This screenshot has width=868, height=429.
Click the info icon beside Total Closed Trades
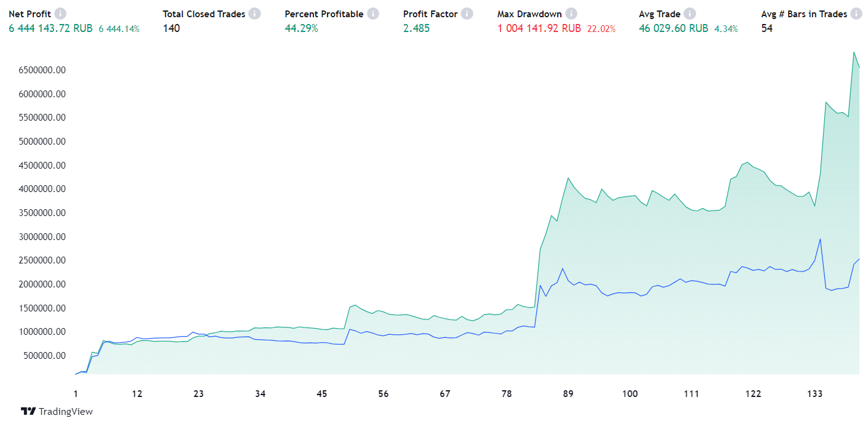(254, 14)
